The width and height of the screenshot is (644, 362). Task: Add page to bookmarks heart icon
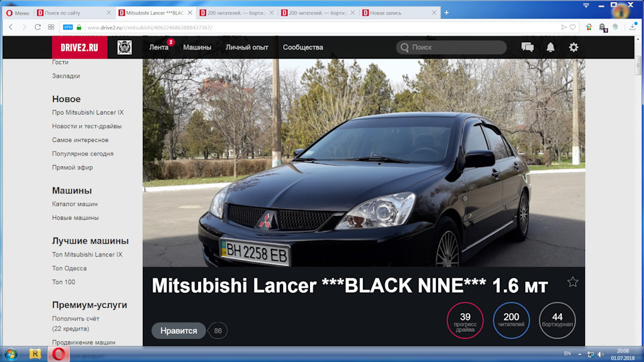click(x=572, y=27)
